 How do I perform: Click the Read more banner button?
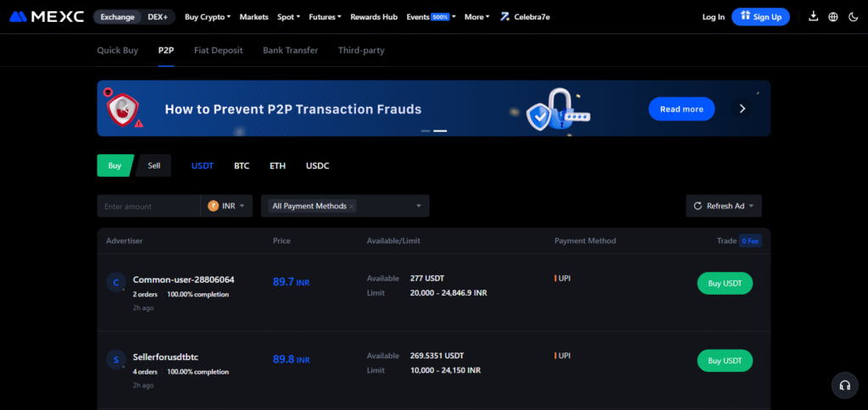pyautogui.click(x=682, y=109)
